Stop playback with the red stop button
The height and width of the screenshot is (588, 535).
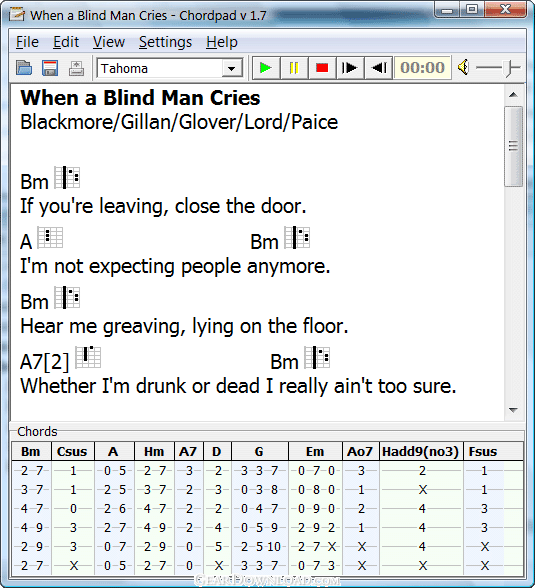[322, 68]
